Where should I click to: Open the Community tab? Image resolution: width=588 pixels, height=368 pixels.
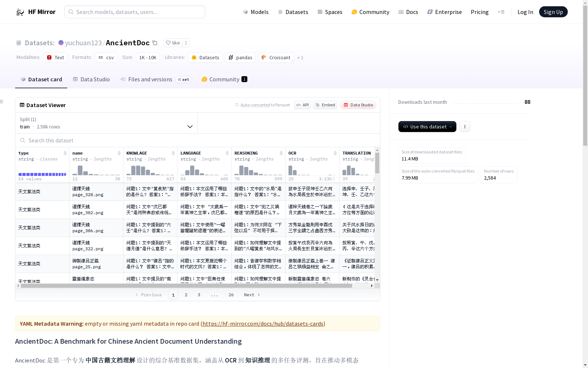pos(224,79)
